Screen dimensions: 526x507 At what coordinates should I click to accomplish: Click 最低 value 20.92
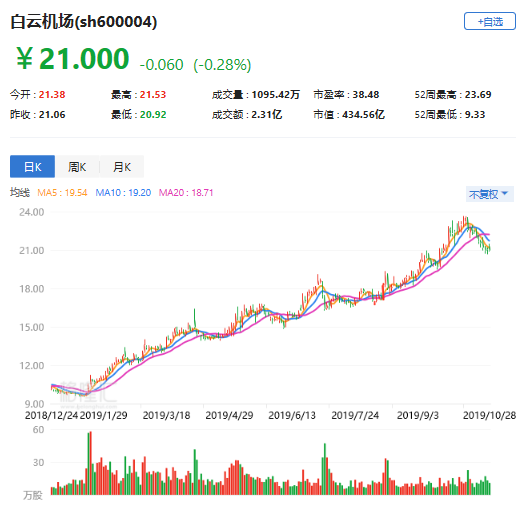153,115
